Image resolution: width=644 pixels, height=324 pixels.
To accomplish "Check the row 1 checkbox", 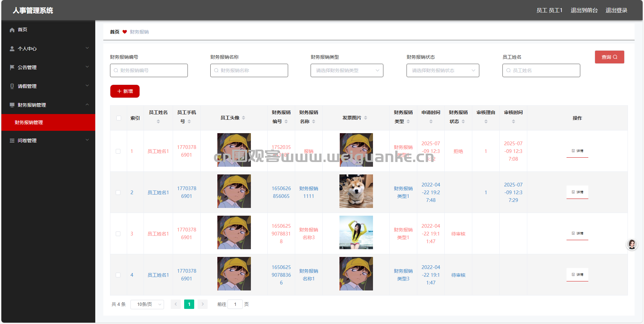I will tap(118, 151).
